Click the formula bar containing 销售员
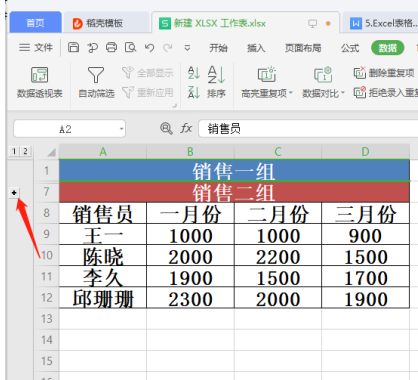The height and width of the screenshot is (380, 418). [308, 129]
